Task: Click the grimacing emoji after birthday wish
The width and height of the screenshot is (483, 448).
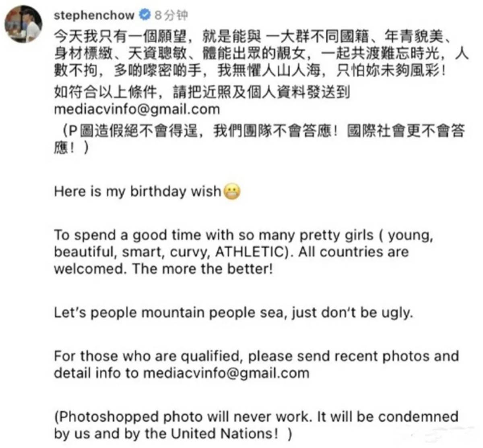Action: (x=231, y=192)
